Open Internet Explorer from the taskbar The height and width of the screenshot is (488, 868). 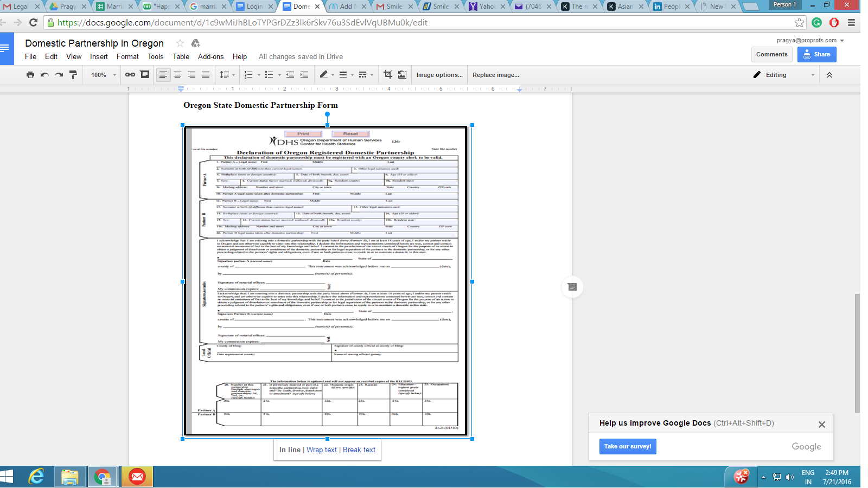(x=36, y=477)
